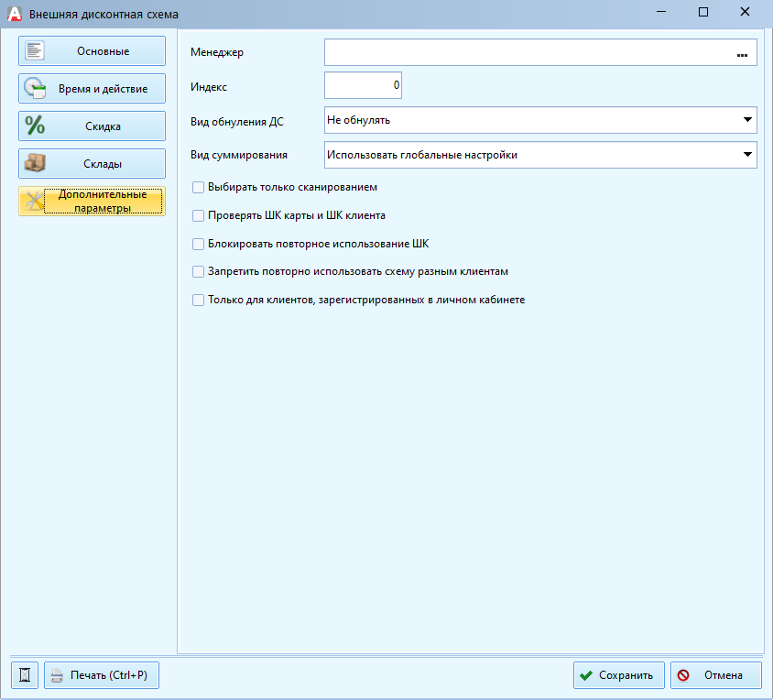Click the green percent icon for Скидка
The height and width of the screenshot is (700, 773).
pyautogui.click(x=35, y=126)
